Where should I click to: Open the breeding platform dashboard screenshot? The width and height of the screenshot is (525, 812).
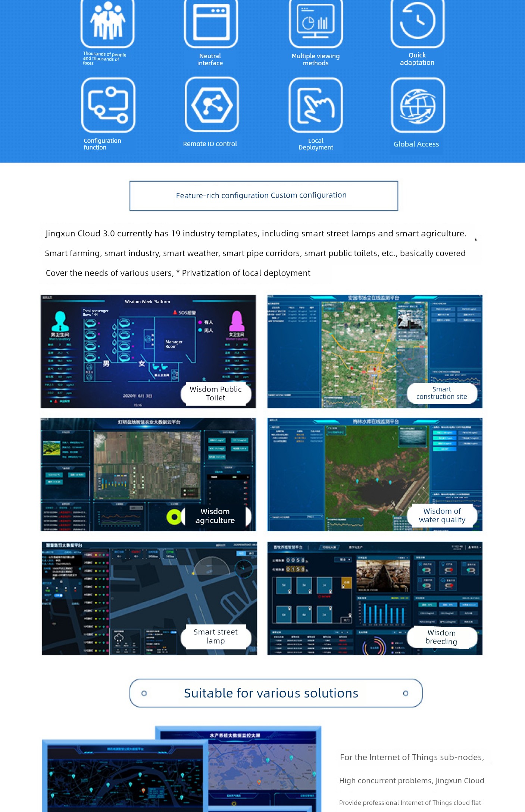[x=375, y=598]
